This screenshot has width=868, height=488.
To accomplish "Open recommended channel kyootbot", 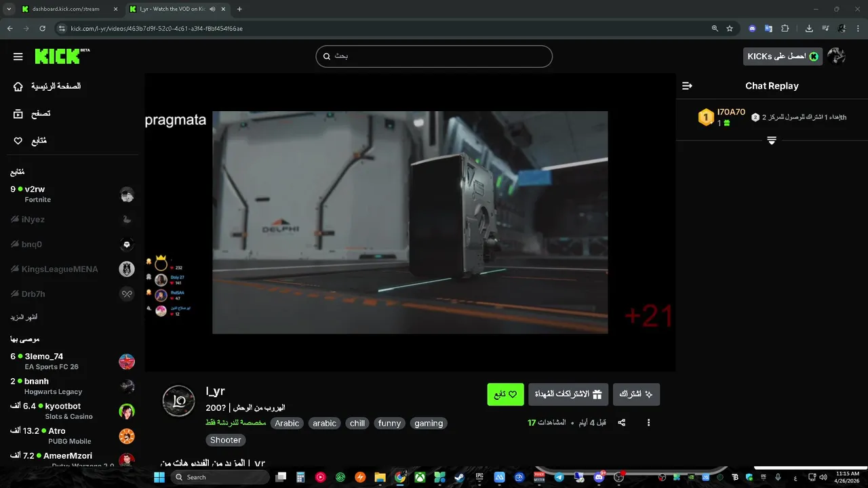I will pos(72,411).
